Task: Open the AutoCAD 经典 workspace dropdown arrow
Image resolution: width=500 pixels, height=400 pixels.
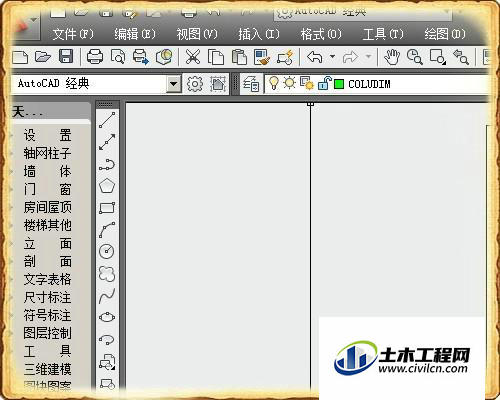Action: pos(174,84)
